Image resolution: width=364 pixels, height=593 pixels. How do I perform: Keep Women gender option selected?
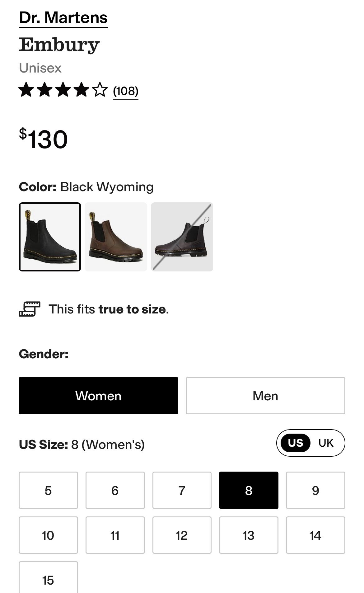coord(98,396)
